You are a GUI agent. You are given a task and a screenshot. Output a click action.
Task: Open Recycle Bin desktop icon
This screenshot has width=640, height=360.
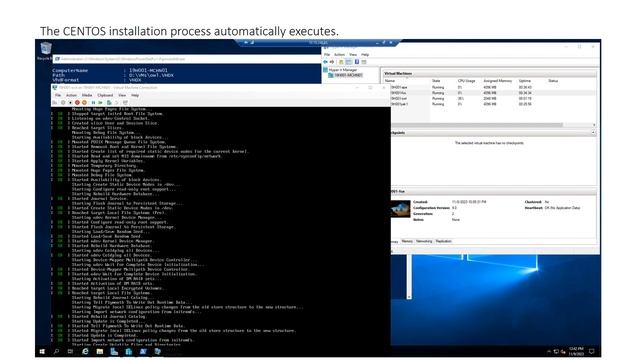point(46,51)
